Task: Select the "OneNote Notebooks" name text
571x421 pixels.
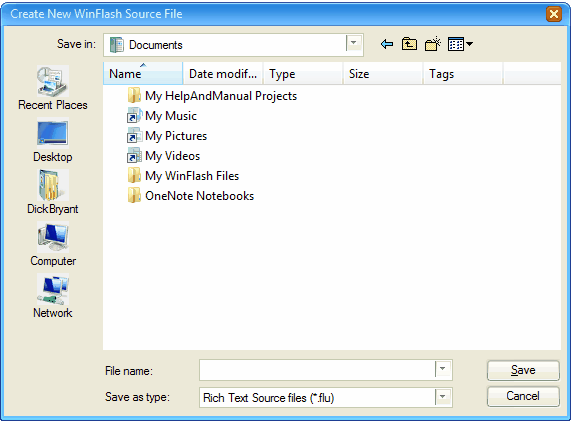Action: click(200, 196)
